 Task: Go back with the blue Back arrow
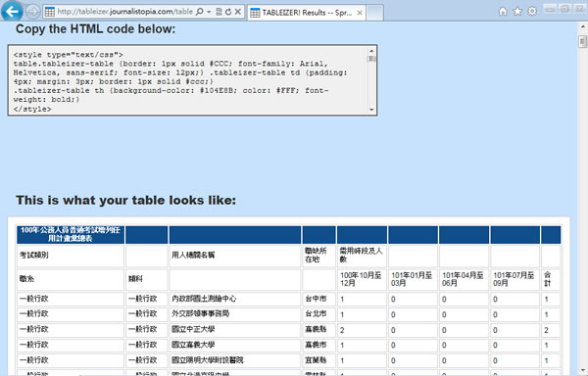(12, 11)
